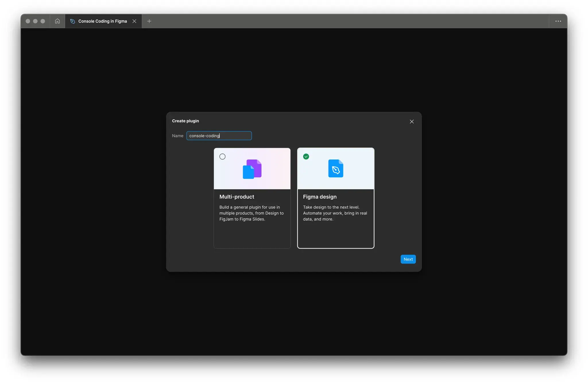Screen dimensions: 588x383
Task: Click the Multi-product description text
Action: coord(251,213)
